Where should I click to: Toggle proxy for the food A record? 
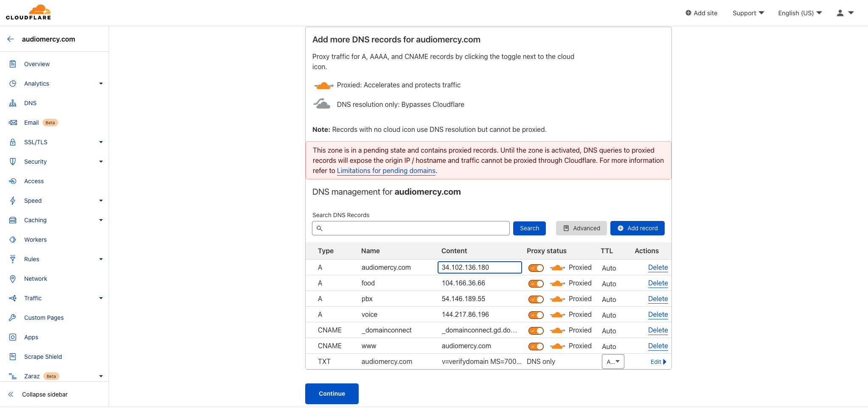pos(536,283)
